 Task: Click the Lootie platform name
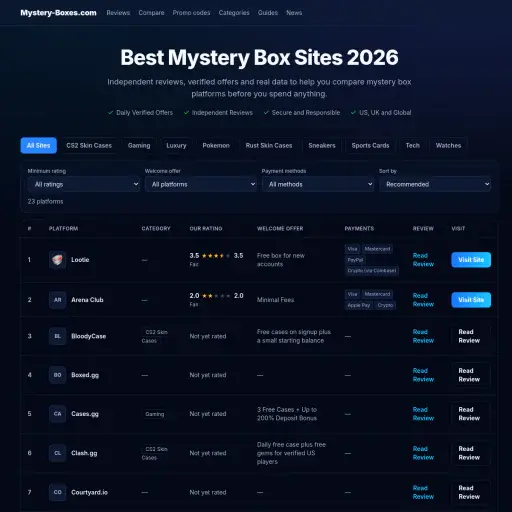80,260
